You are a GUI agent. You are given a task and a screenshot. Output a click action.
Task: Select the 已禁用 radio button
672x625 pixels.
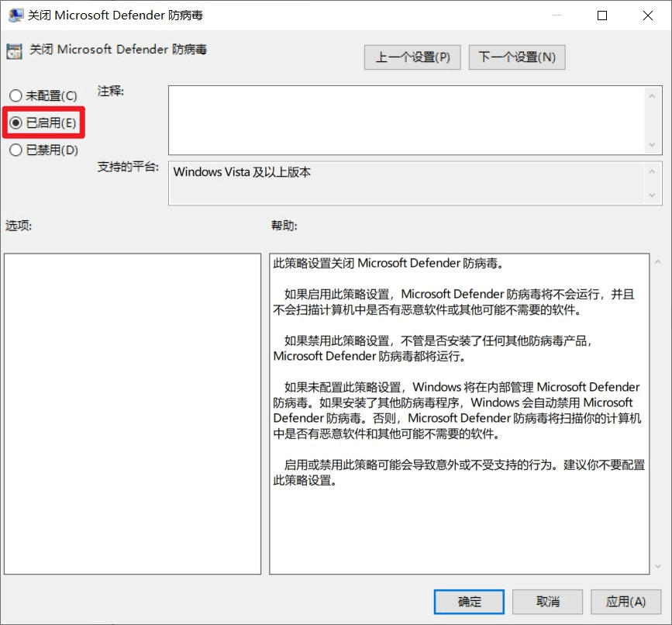tap(14, 150)
